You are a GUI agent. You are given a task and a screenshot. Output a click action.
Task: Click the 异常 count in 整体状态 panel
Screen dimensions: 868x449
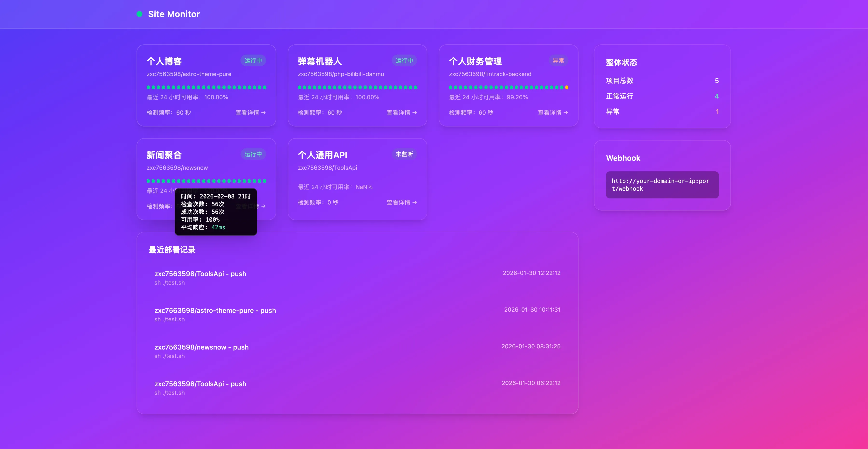point(717,112)
